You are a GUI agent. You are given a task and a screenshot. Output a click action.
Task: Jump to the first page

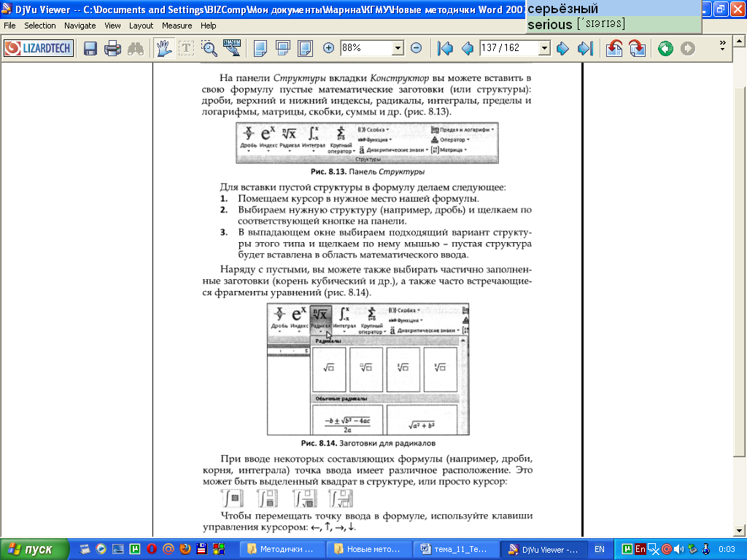point(445,48)
